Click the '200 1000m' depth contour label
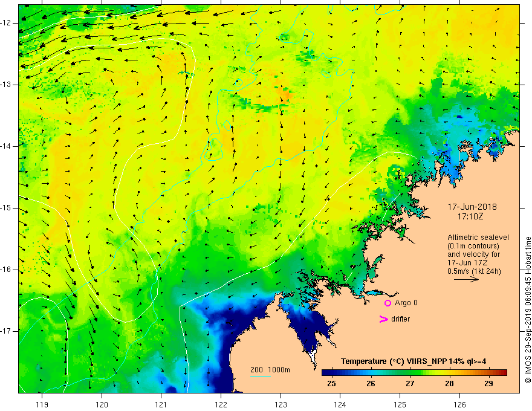This screenshot has height=411, width=532. point(270,370)
